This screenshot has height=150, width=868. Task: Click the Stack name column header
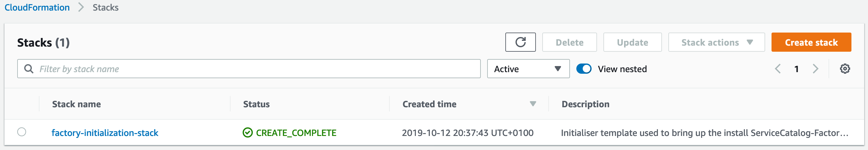pyautogui.click(x=76, y=104)
